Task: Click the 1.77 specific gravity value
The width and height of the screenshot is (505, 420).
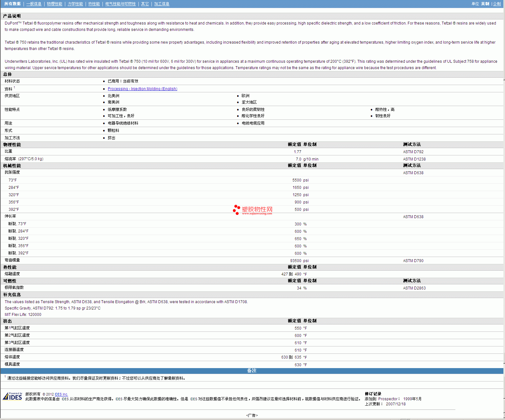Action: click(298, 152)
